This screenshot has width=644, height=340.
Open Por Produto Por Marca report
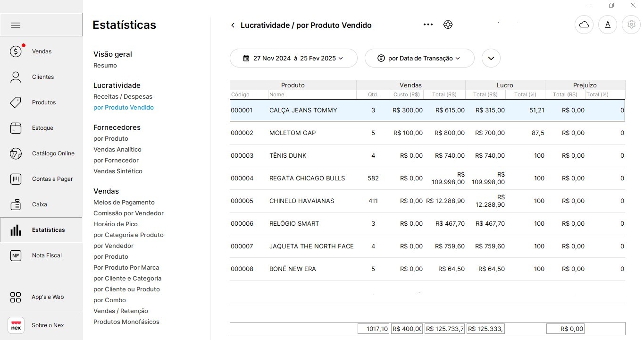126,268
